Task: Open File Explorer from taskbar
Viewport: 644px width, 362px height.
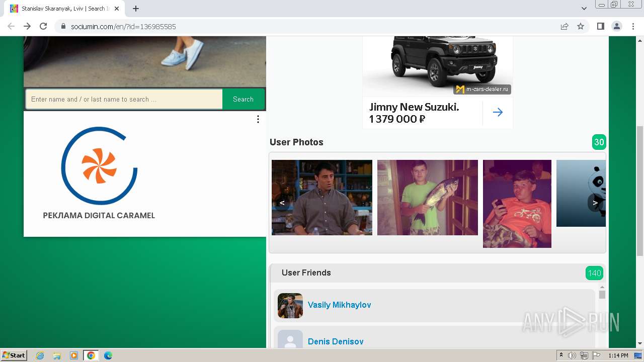Action: tap(57, 355)
